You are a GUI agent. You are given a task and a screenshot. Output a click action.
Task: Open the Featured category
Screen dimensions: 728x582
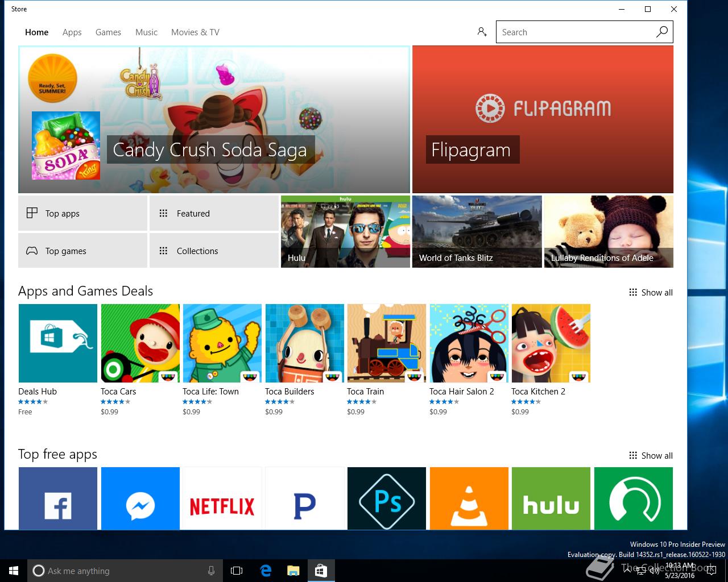tap(214, 213)
